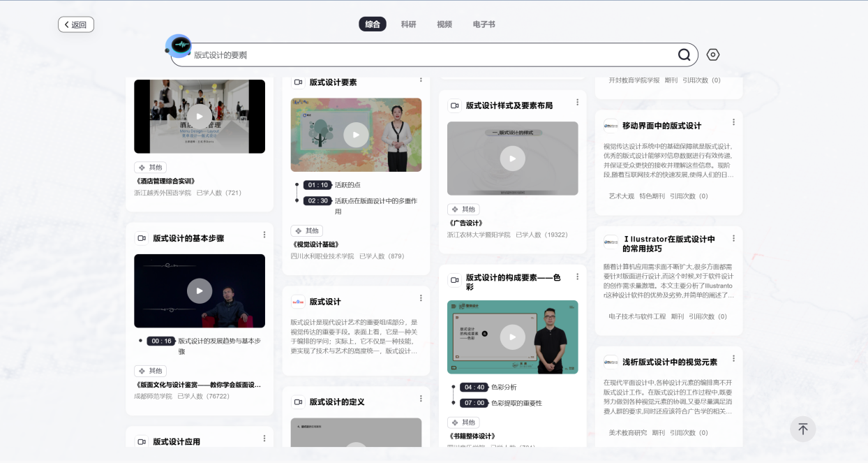Click journal name 艺术大观
This screenshot has width=868, height=463.
tap(622, 196)
